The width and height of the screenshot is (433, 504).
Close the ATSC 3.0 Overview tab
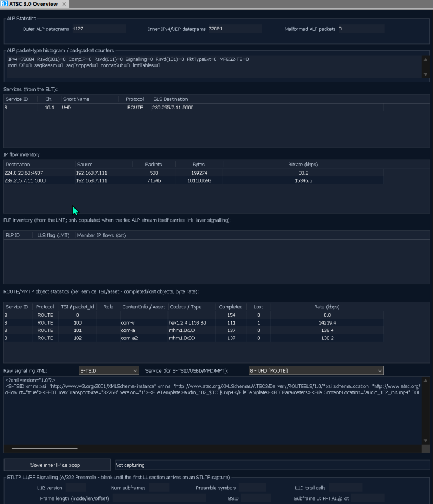point(64,4)
